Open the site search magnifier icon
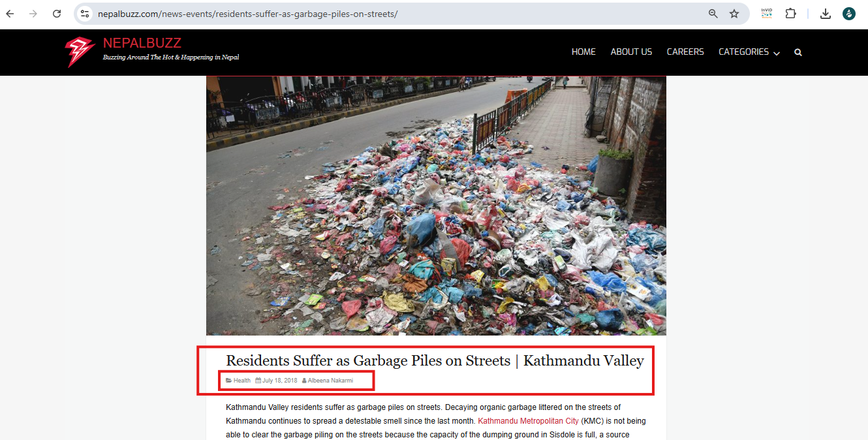Screen dimensions: 868x440 [798, 52]
